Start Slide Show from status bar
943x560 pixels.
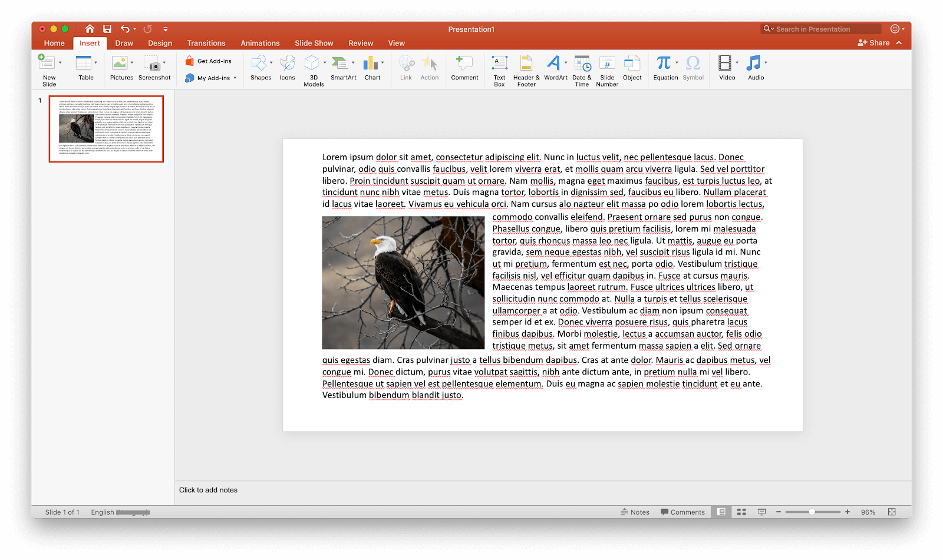coord(761,512)
